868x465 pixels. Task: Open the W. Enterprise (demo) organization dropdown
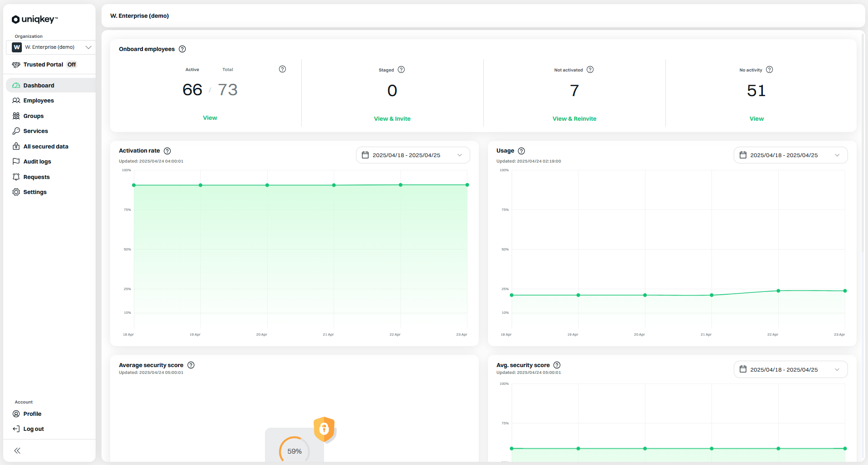pos(51,47)
